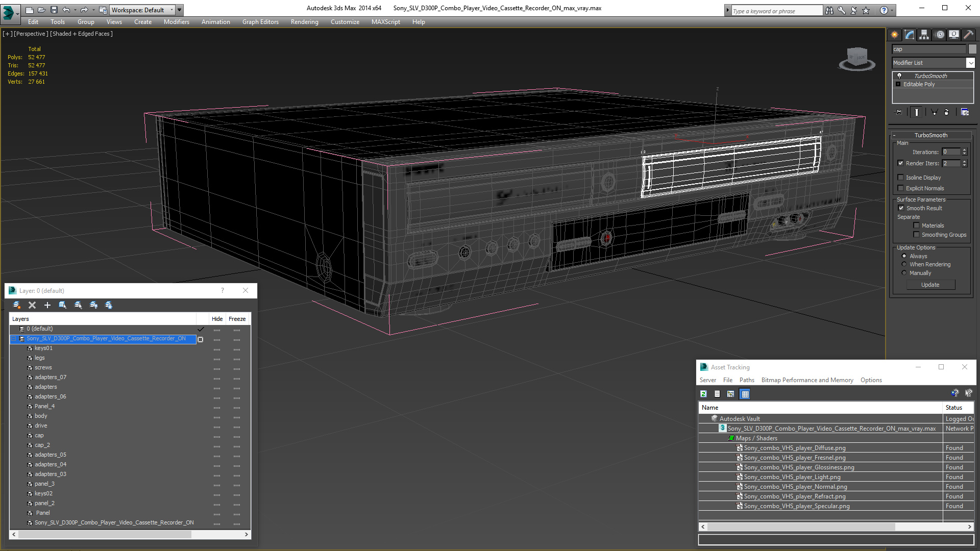Viewport: 980px width, 551px height.
Task: Select the Always update option
Action: tap(904, 256)
